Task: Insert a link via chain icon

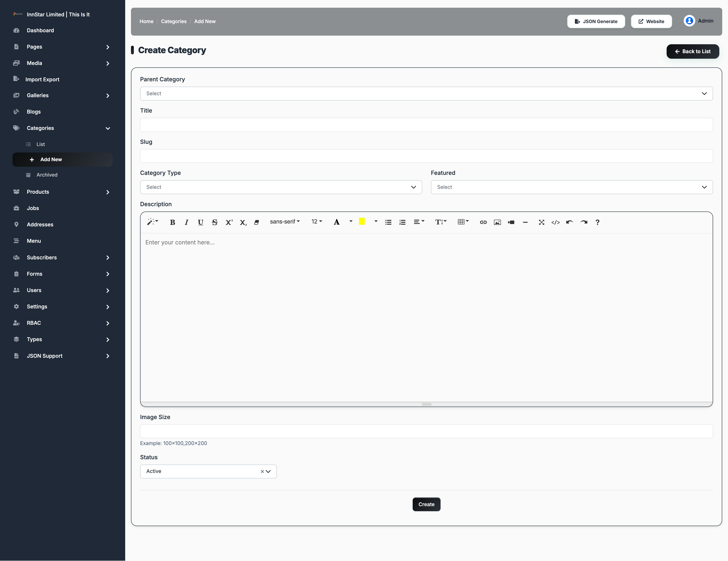Action: [x=483, y=222]
